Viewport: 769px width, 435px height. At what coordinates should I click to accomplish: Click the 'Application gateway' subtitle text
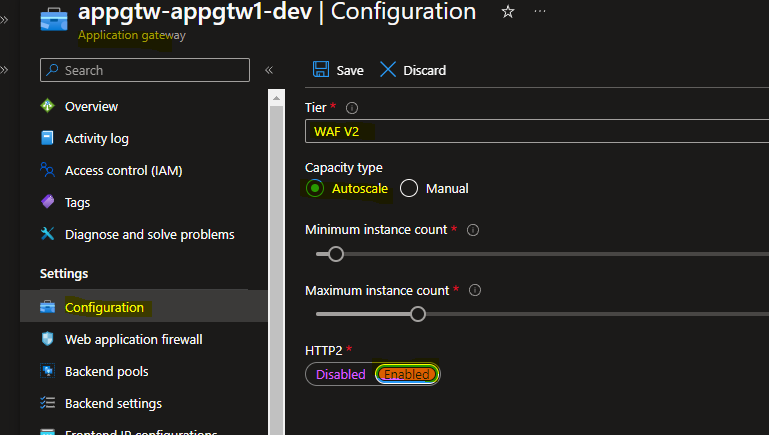[132, 35]
